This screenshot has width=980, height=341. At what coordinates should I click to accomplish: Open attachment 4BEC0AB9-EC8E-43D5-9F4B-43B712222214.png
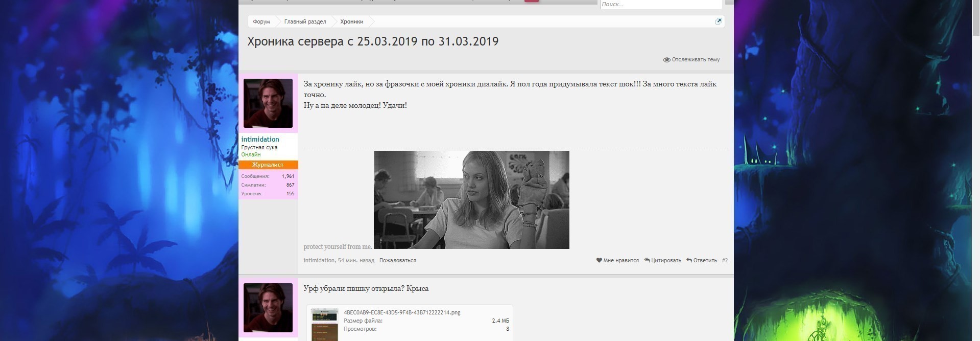coord(402,312)
